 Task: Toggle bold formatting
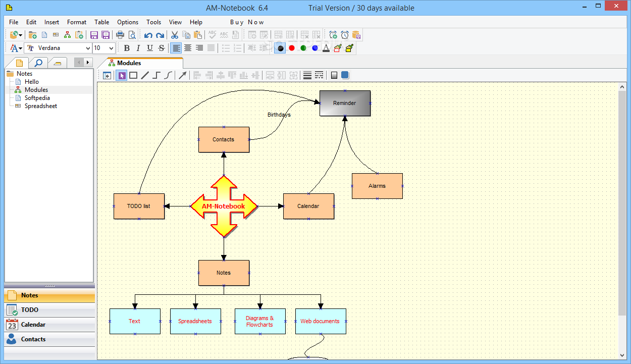[x=127, y=48]
